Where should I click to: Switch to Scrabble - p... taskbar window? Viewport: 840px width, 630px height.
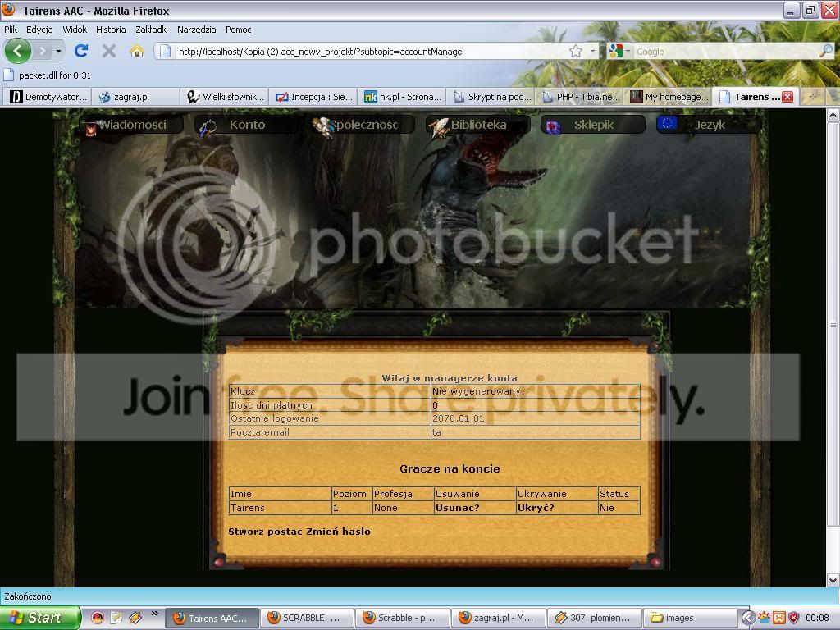pos(402,618)
